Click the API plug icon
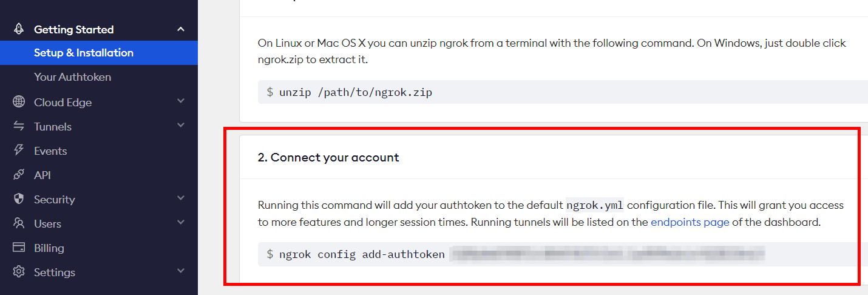868x295 pixels. point(19,175)
